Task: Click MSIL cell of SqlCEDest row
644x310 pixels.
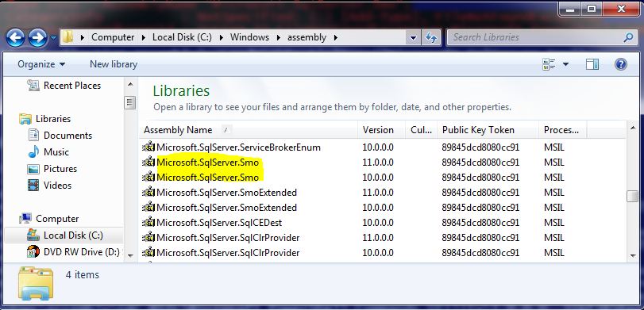Action: point(554,223)
